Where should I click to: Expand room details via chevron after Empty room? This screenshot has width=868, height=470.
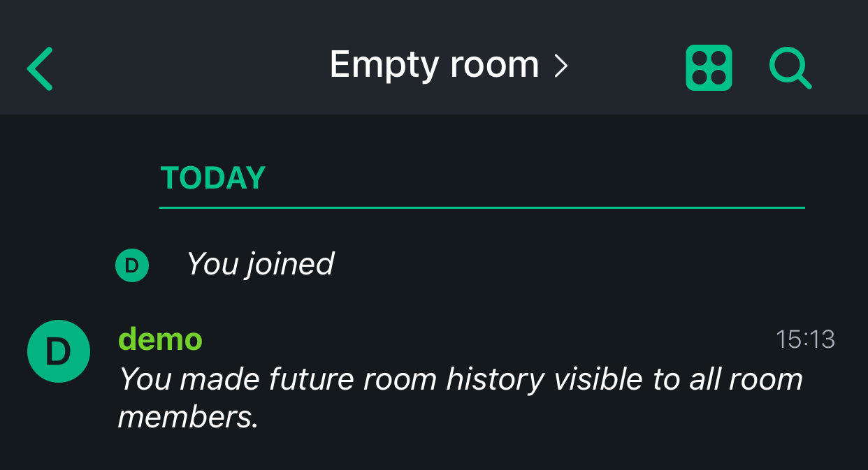[x=560, y=66]
